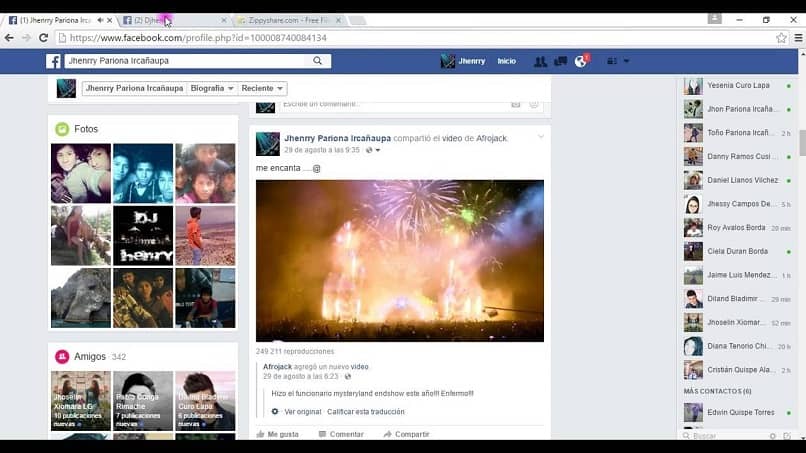Screen dimensions: 806x453
Task: Open the DJ henry photo thumbnail
Action: click(x=143, y=235)
